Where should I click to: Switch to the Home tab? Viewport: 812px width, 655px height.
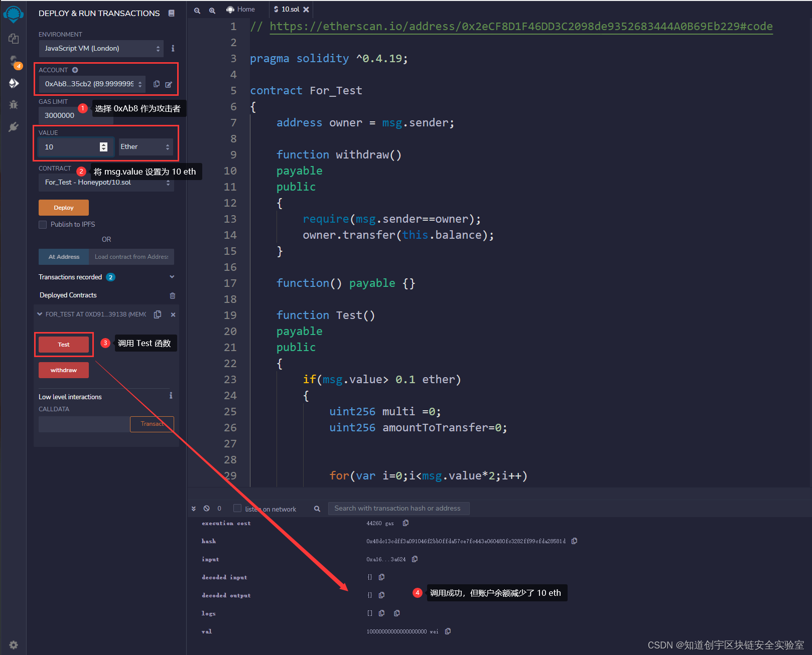coord(241,10)
